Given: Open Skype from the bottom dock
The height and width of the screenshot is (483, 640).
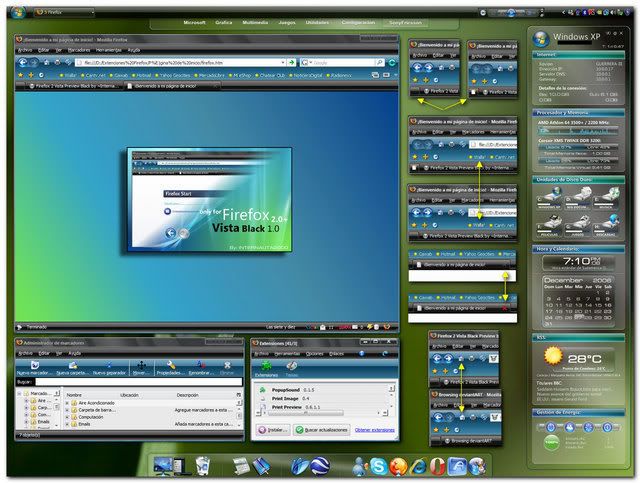Looking at the screenshot, I should [x=379, y=466].
